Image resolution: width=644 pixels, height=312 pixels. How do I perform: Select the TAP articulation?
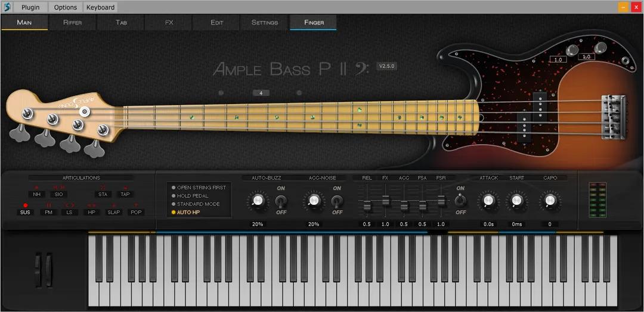[125, 194]
